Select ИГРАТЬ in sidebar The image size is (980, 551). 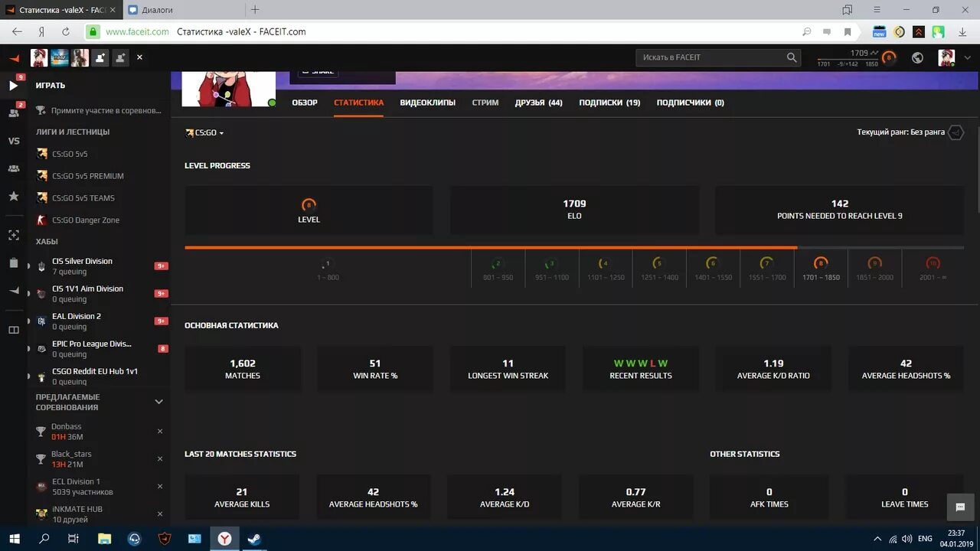click(x=51, y=86)
